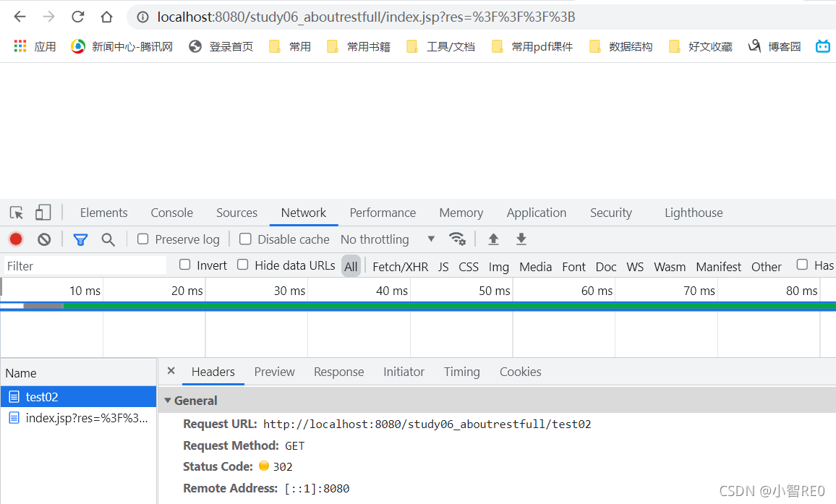Viewport: 836px width, 504px height.
Task: Switch to the Memory tab
Action: click(461, 213)
